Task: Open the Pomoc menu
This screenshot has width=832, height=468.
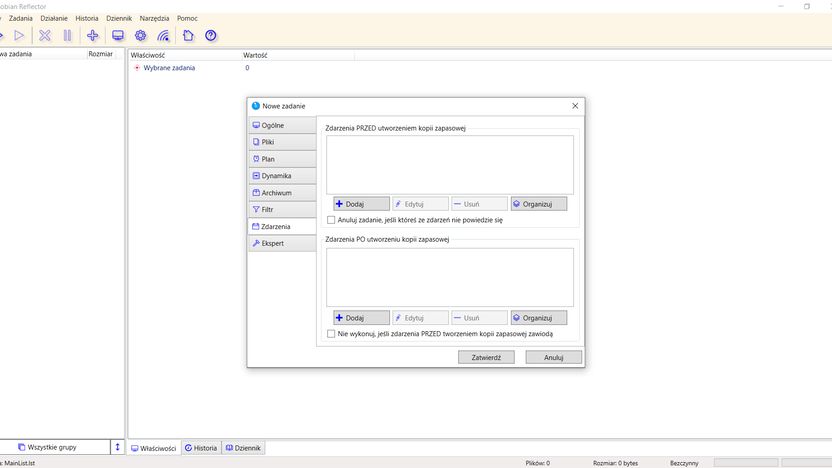Action: [187, 18]
